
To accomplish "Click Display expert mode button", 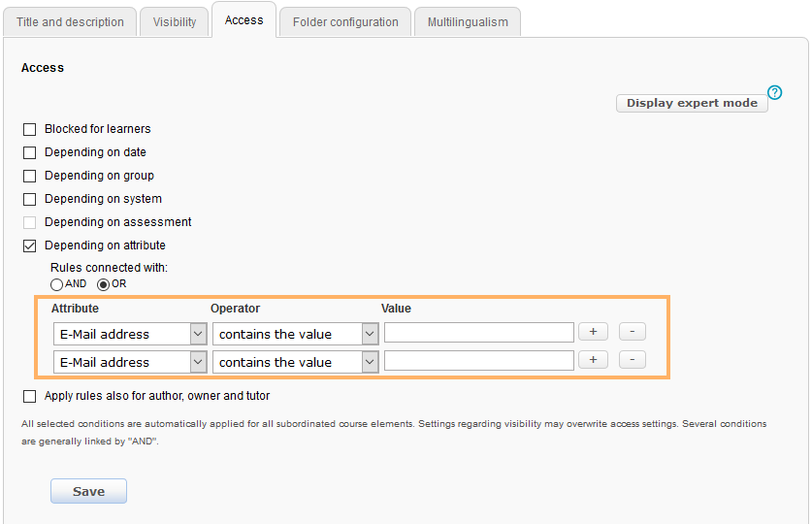I will tap(692, 103).
